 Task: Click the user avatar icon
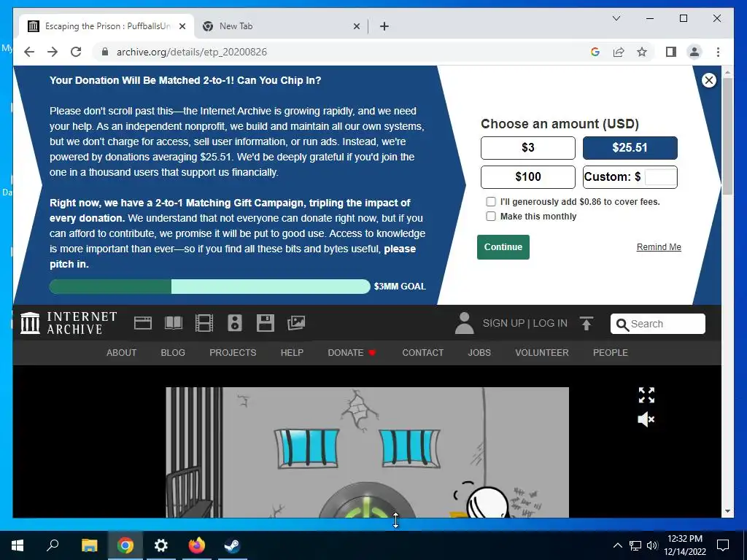(464, 323)
